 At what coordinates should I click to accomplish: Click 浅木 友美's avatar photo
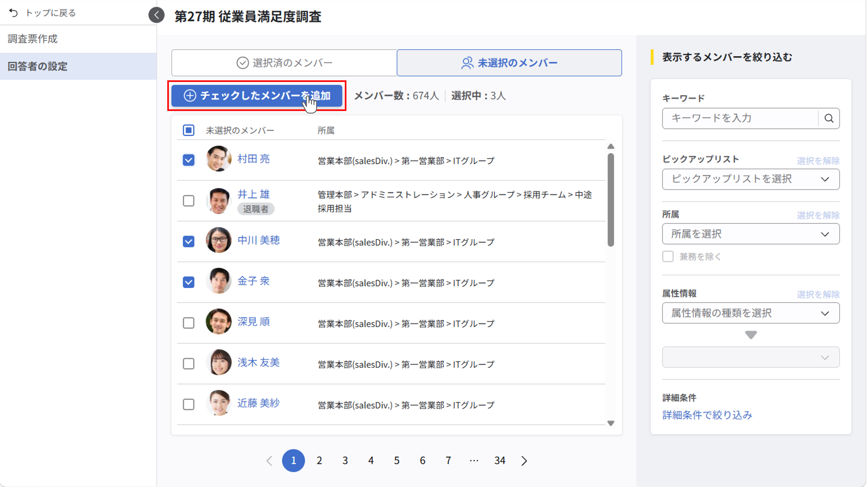[219, 363]
